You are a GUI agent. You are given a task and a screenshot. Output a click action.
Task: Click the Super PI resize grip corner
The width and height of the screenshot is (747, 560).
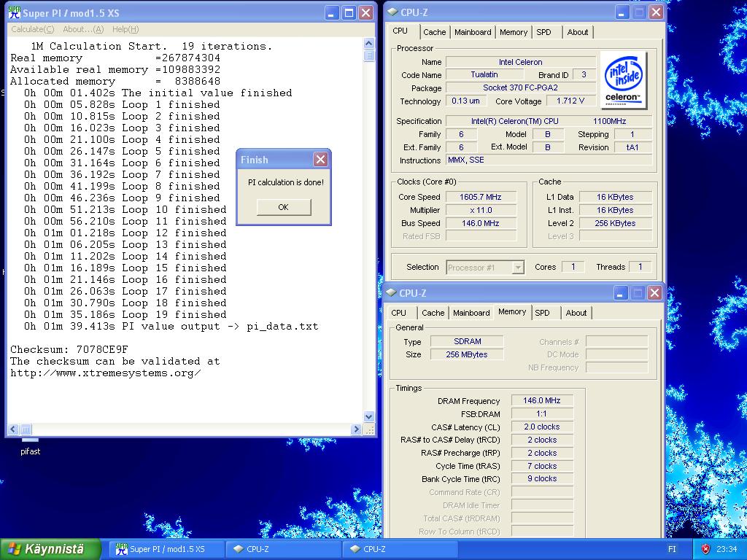(369, 429)
